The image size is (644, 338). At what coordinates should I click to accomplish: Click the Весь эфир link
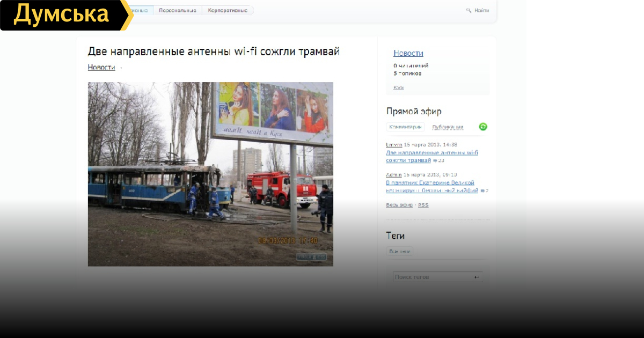pyautogui.click(x=399, y=205)
